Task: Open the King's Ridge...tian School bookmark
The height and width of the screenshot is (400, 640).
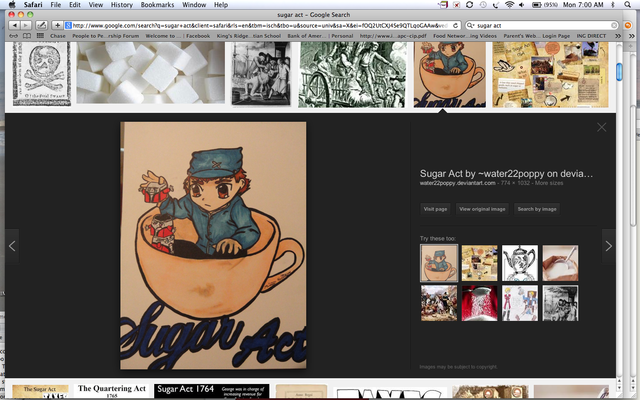Action: coord(249,36)
